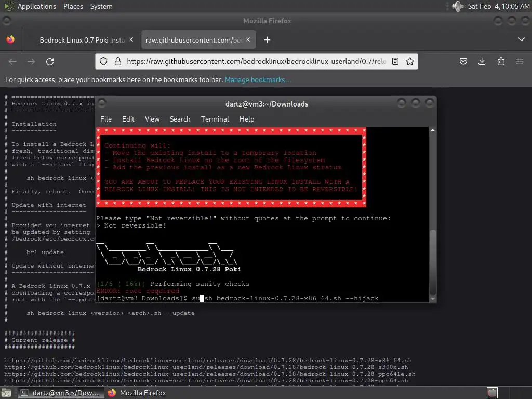Open the Save to Pocket icon
Screen dimensions: 532x399
pyautogui.click(x=463, y=61)
